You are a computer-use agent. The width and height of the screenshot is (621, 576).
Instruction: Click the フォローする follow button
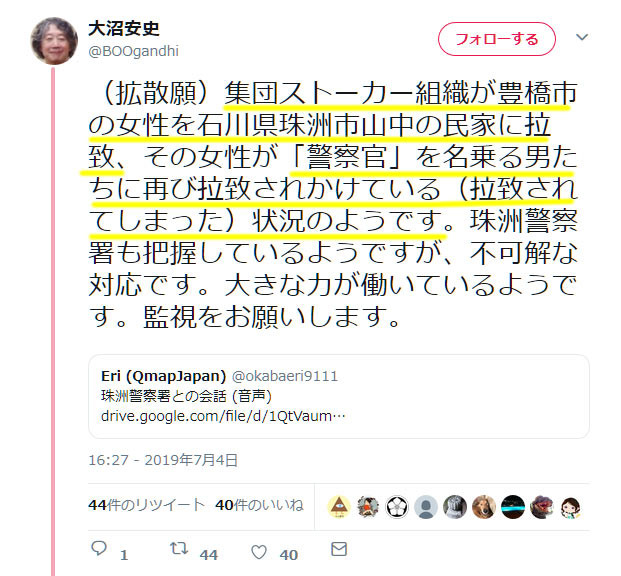(497, 39)
